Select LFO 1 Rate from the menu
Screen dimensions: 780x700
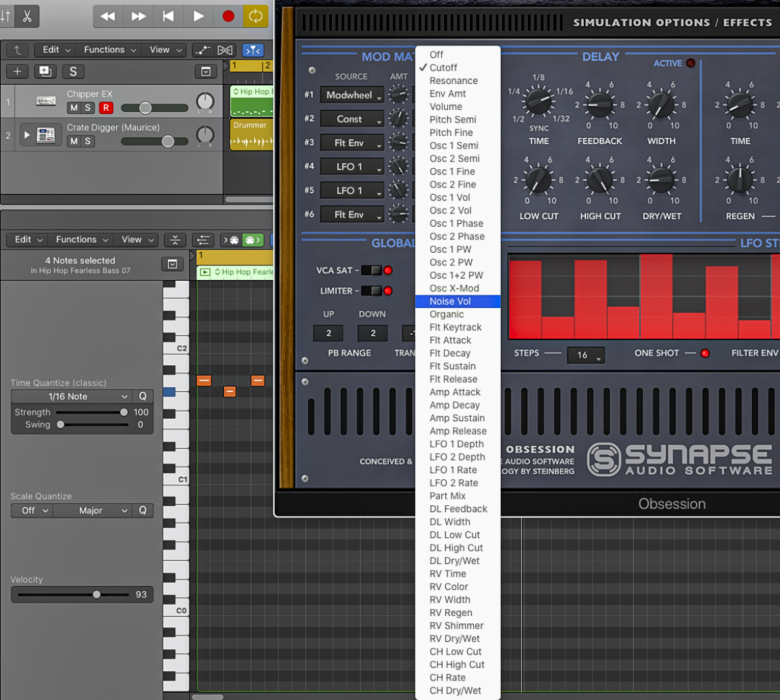point(457,470)
